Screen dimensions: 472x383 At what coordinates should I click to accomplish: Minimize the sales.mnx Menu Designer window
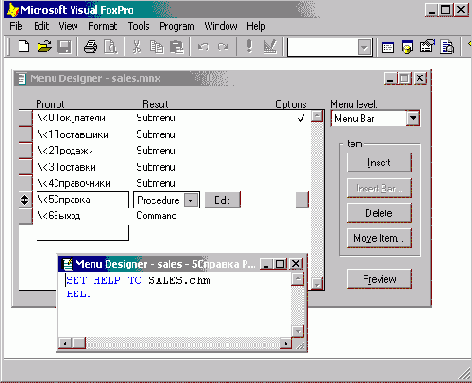point(390,79)
